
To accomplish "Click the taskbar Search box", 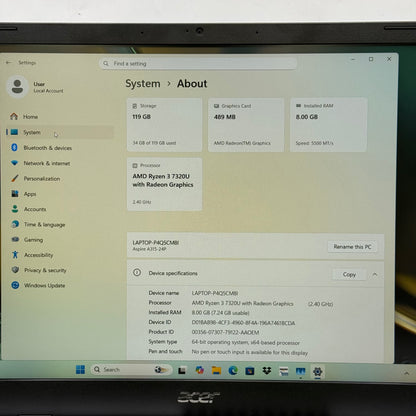I will (131, 370).
